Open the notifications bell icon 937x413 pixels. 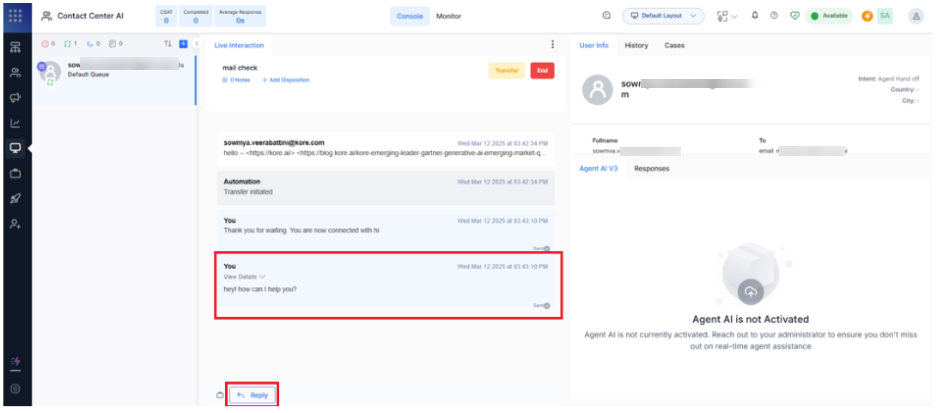point(755,16)
